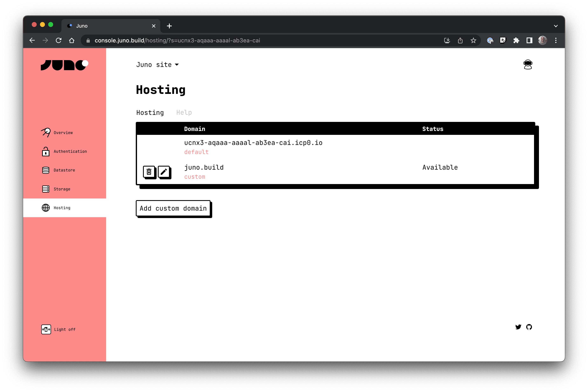Click the Juno logo in the sidebar
The width and height of the screenshot is (588, 392).
click(x=64, y=64)
